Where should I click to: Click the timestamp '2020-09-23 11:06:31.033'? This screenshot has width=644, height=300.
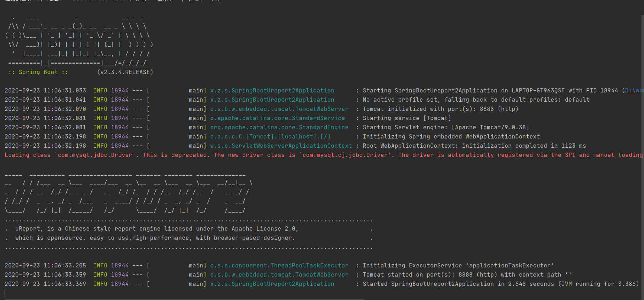[x=45, y=91]
